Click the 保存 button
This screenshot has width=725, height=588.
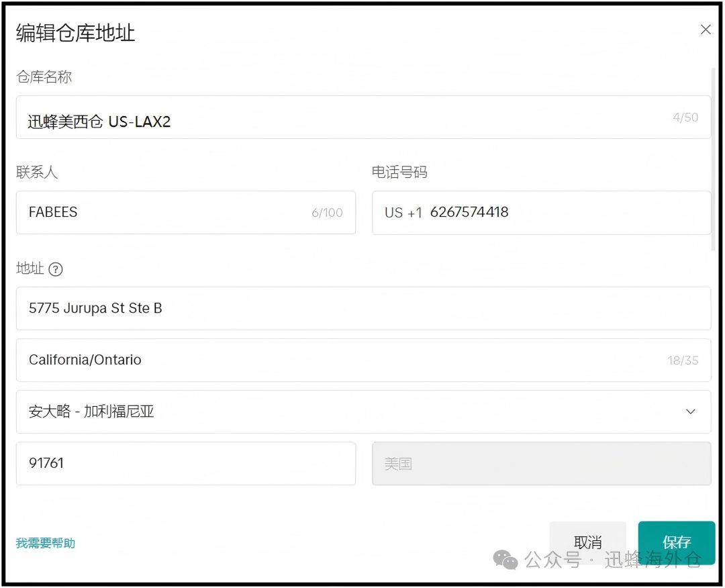(676, 542)
